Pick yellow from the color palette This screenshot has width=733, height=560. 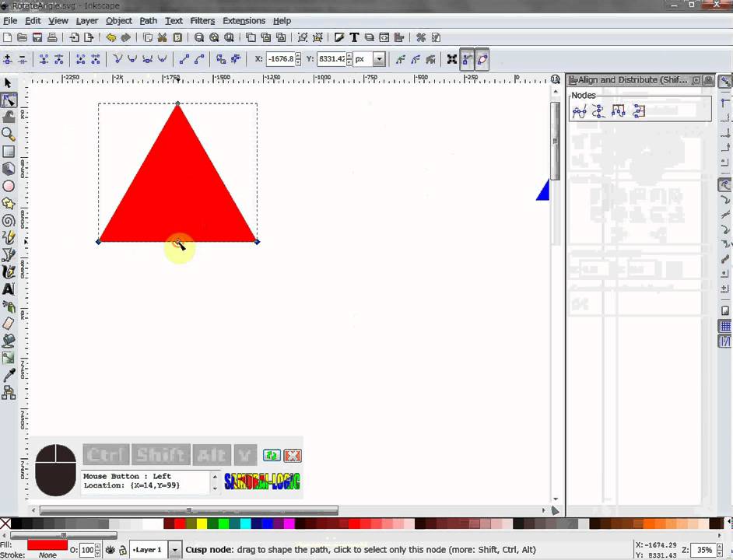click(202, 523)
